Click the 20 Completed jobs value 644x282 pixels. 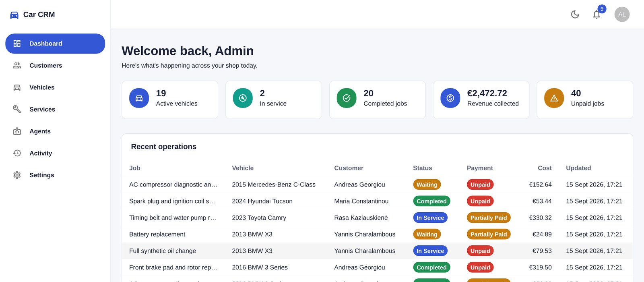point(369,93)
